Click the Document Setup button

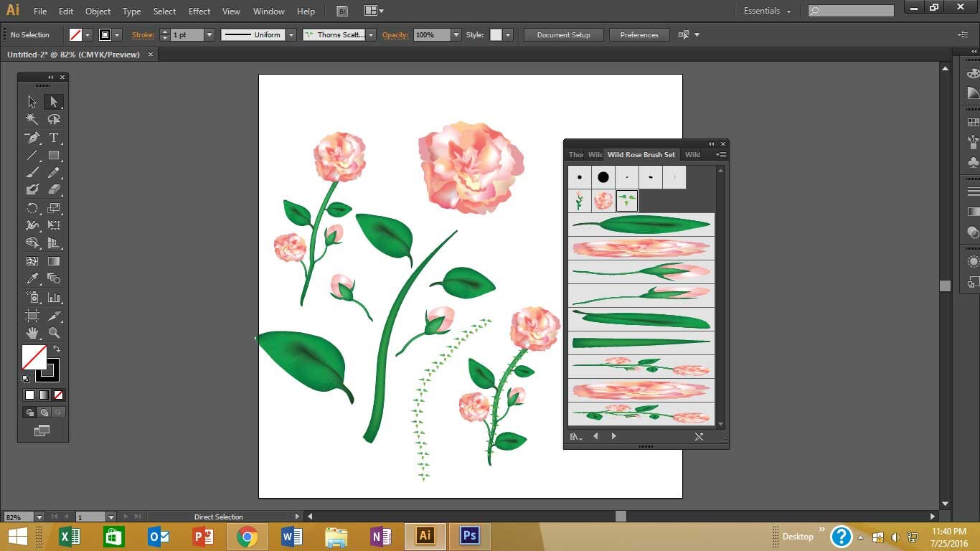563,34
